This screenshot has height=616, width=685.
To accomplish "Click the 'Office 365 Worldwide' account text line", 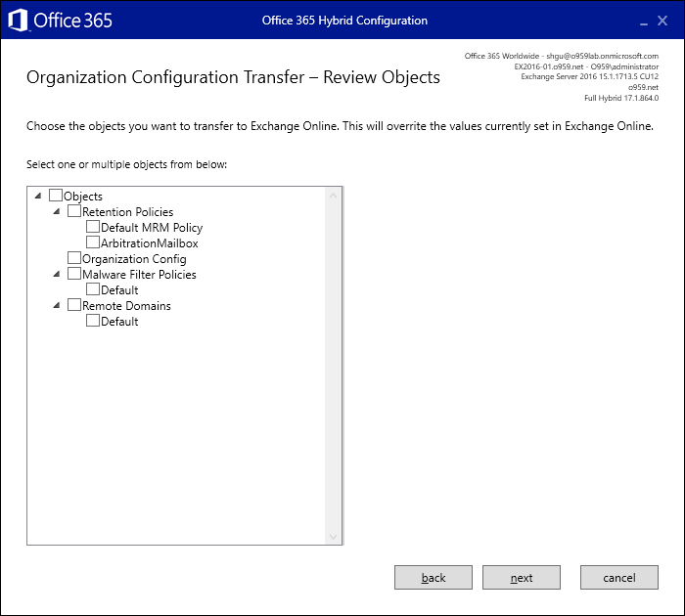I will pos(562,56).
